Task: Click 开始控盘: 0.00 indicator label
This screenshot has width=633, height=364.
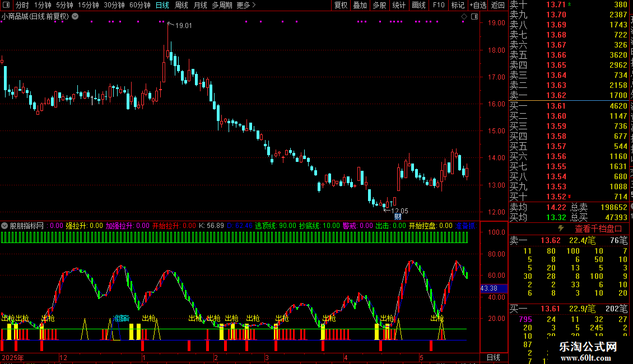Action: pos(430,226)
